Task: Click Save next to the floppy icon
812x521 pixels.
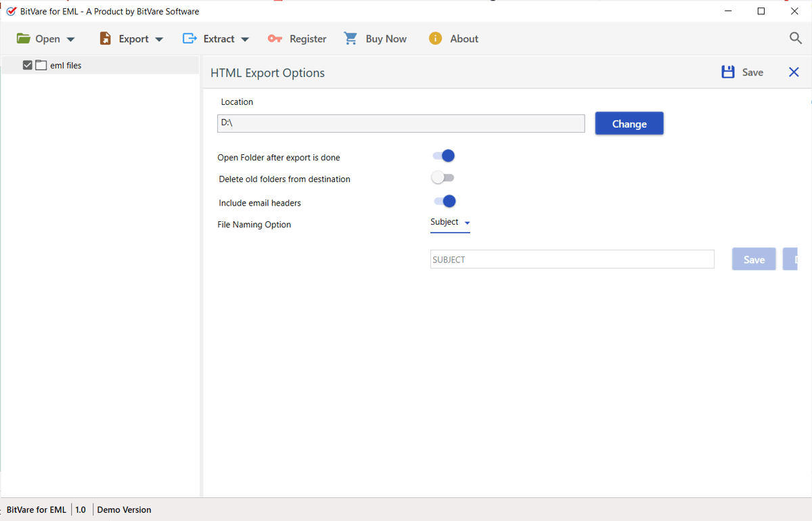Action: click(x=752, y=72)
